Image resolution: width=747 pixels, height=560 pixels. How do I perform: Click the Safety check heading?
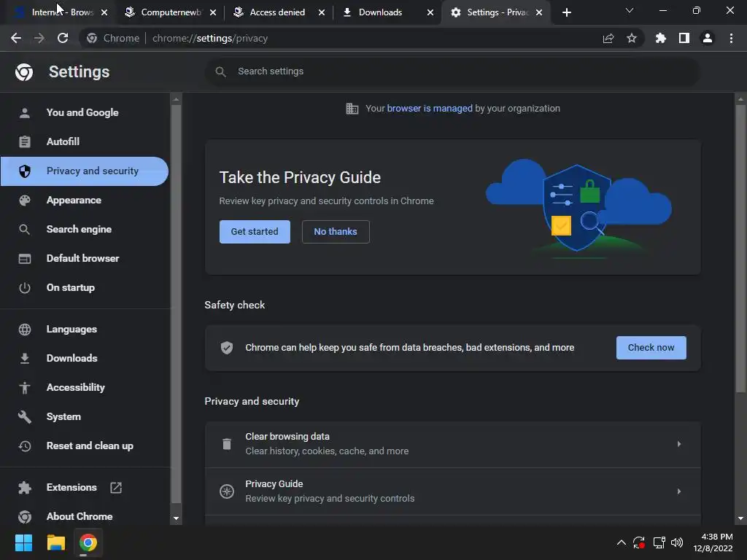click(x=234, y=305)
